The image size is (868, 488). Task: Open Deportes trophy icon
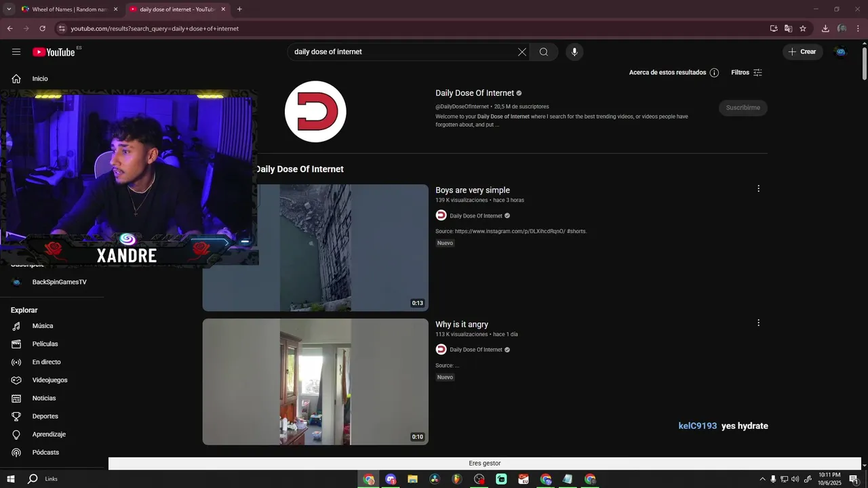click(16, 416)
